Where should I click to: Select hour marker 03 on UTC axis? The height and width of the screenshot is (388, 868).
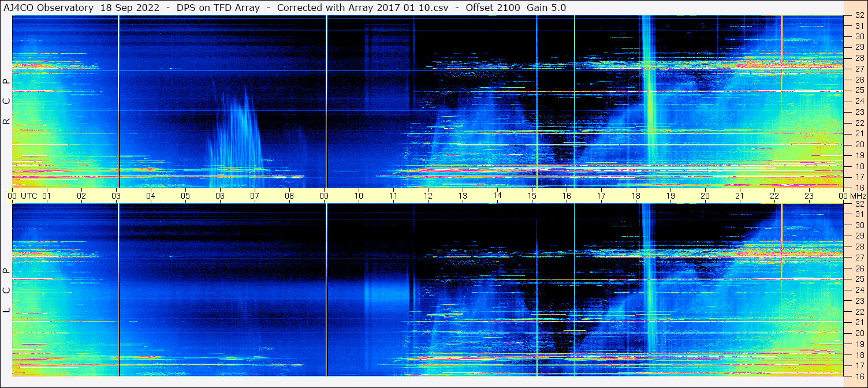(x=116, y=196)
